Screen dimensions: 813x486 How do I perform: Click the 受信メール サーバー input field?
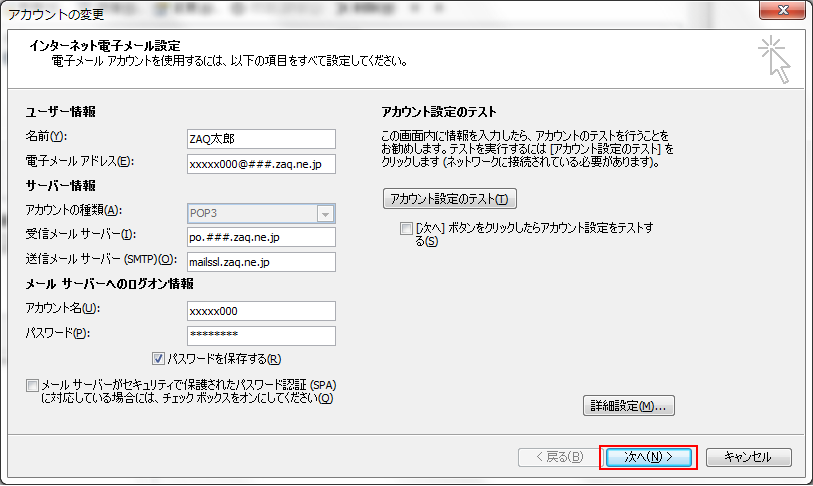tap(261, 237)
